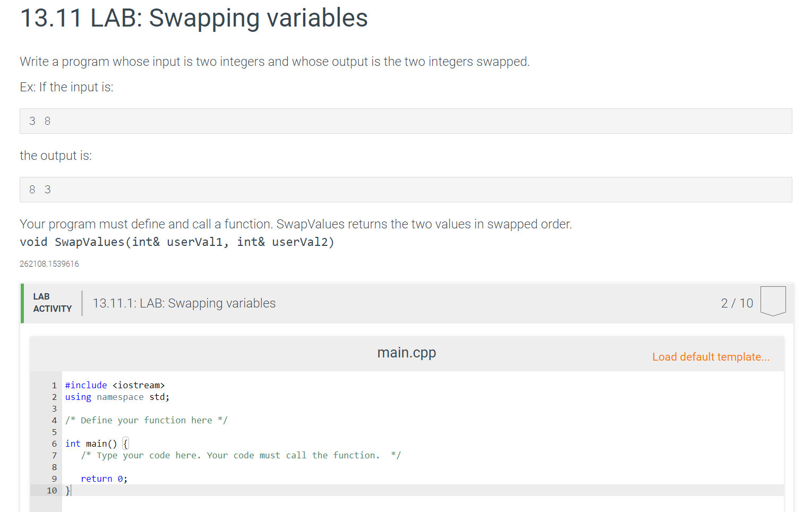Click the 2 / 10 score text

coord(737,303)
